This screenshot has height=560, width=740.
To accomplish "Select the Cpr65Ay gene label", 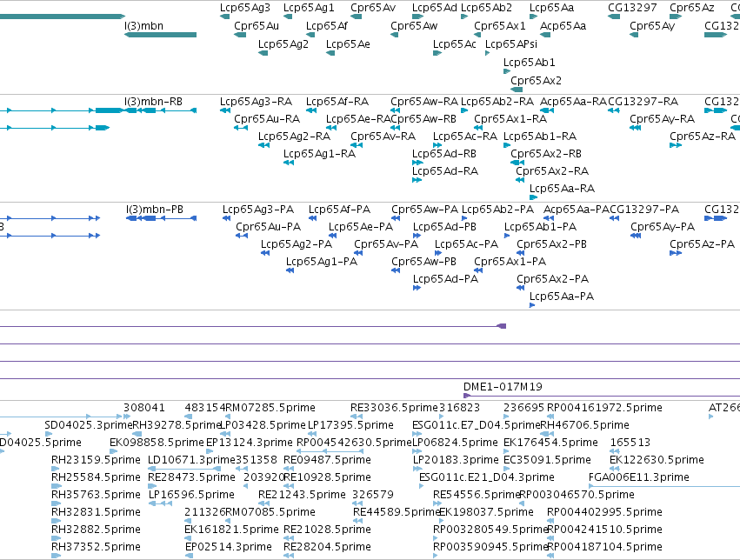I will point(652,26).
